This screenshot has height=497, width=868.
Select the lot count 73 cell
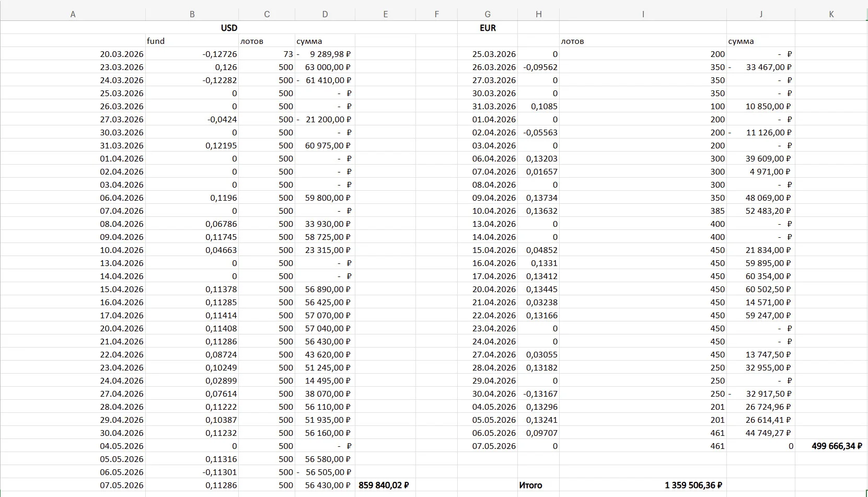click(x=267, y=54)
